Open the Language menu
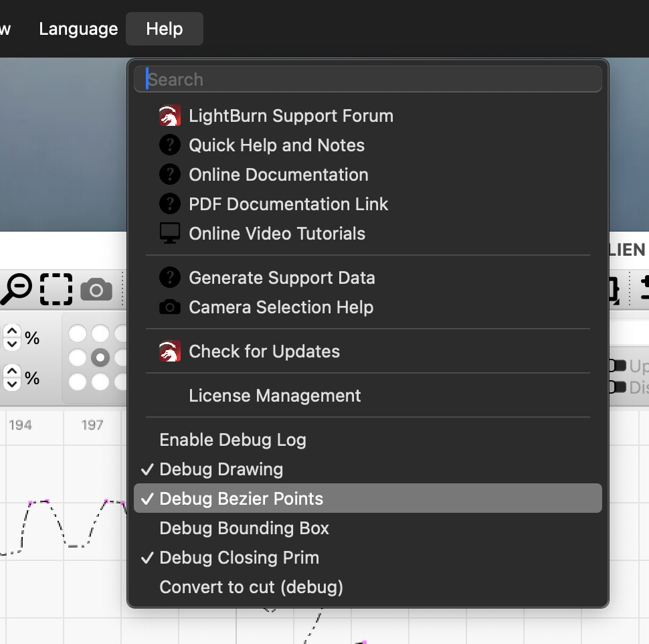This screenshot has height=644, width=649. tap(78, 29)
